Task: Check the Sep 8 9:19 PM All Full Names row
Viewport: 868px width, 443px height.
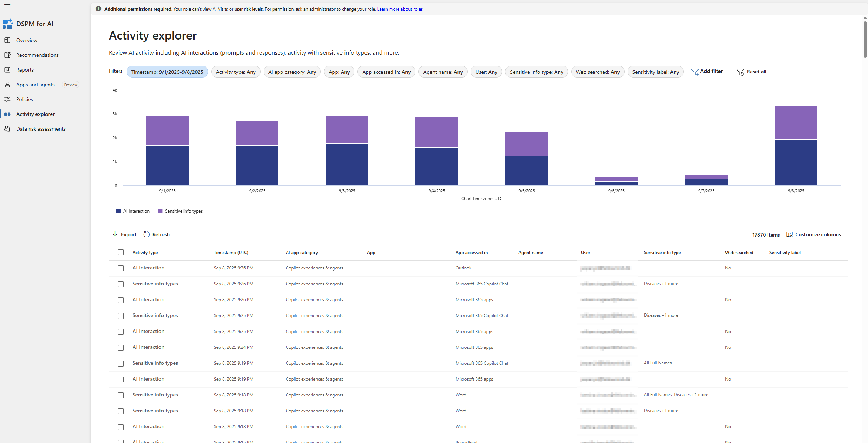Action: tap(121, 364)
